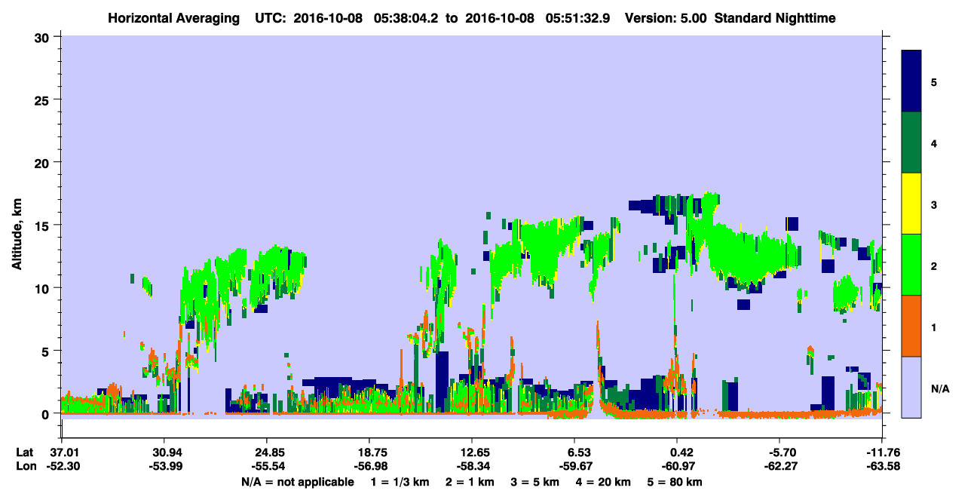Click the y-axis tick label '20'
This screenshot has width=980, height=503.
pyautogui.click(x=44, y=162)
